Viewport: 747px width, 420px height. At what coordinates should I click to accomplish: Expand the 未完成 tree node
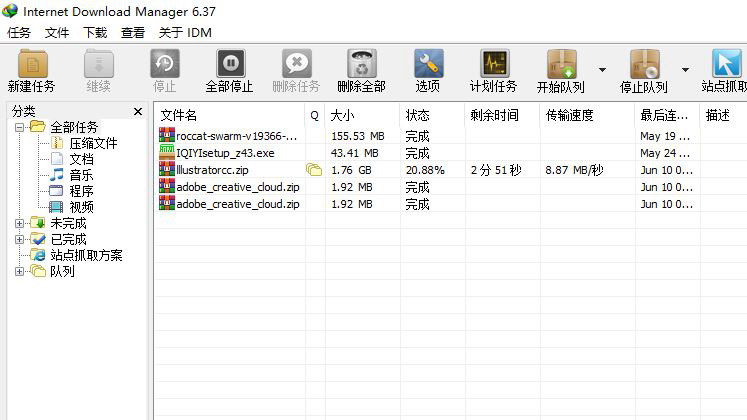(x=19, y=223)
